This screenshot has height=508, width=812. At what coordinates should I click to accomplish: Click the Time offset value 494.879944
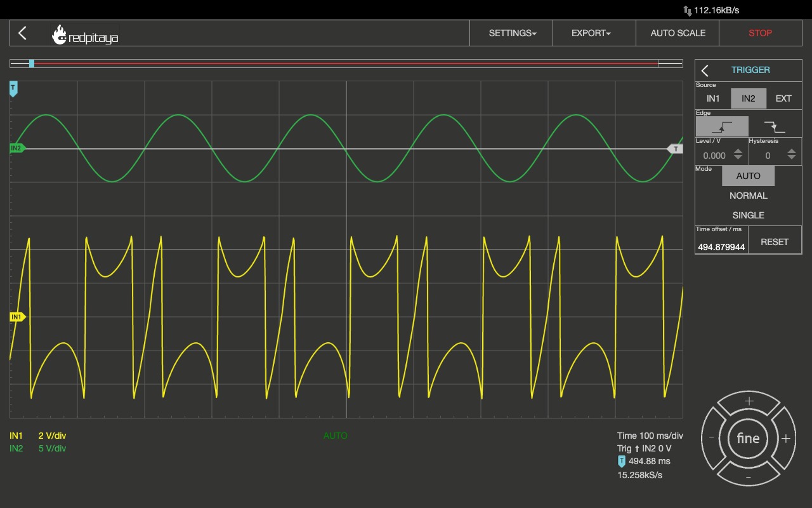pyautogui.click(x=721, y=247)
